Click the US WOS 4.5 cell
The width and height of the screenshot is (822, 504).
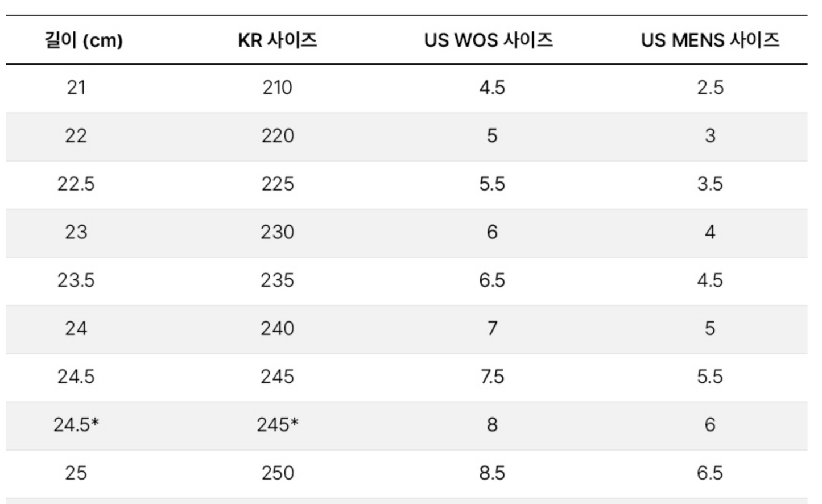[x=492, y=88]
